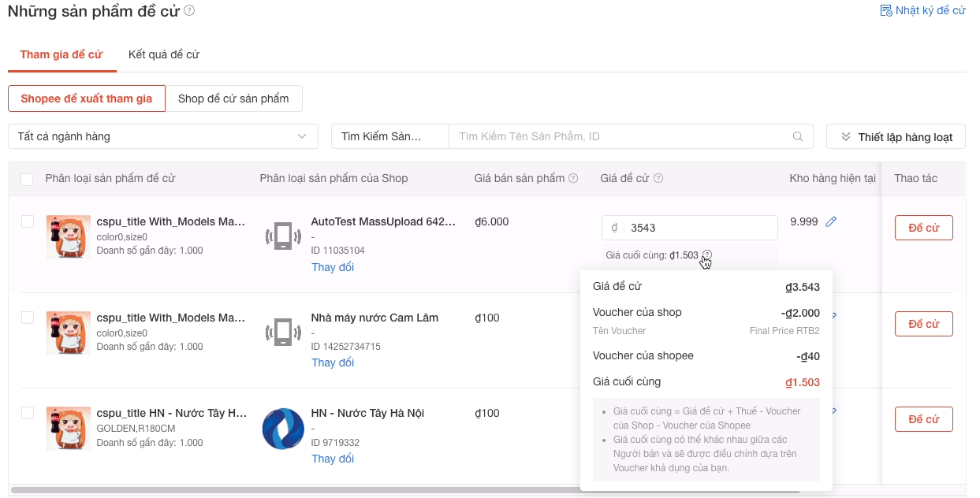Expand the Tìm Kiếm Sản search type selector
Image resolution: width=980 pixels, height=498 pixels.
[x=389, y=136]
